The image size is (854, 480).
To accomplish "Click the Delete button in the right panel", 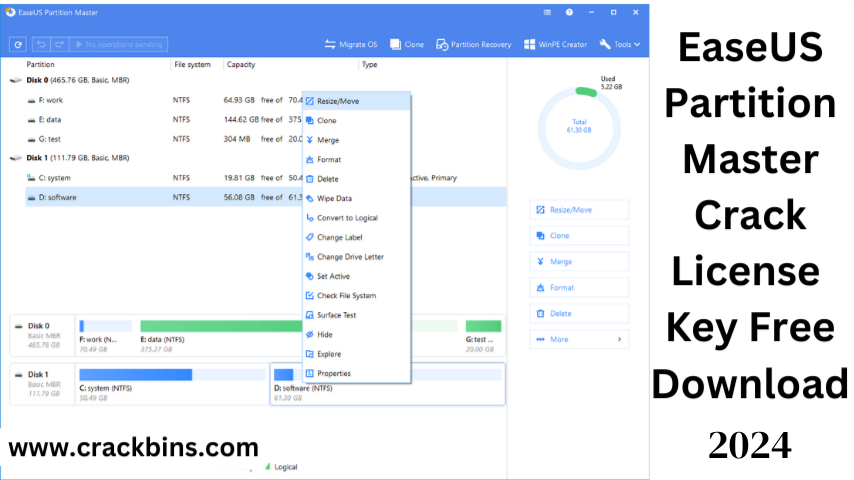I will point(579,313).
